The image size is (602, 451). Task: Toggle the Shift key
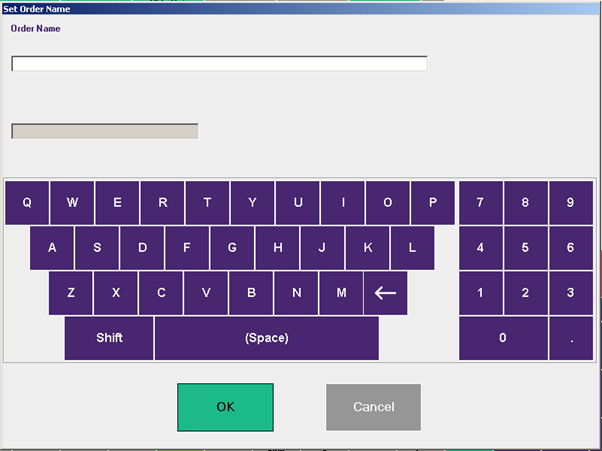[109, 338]
